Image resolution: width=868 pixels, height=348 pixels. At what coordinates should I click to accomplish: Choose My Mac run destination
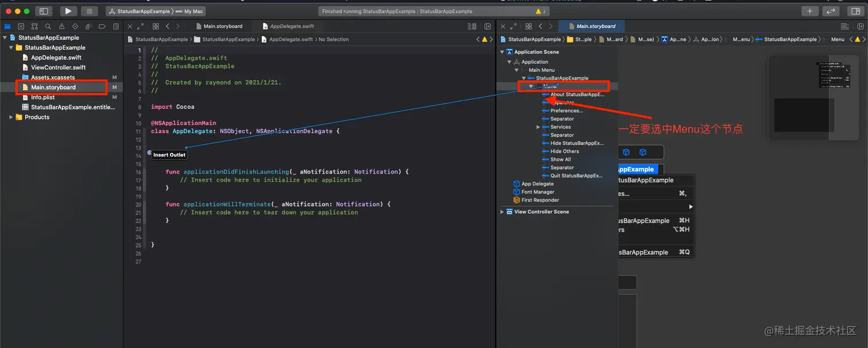(190, 11)
